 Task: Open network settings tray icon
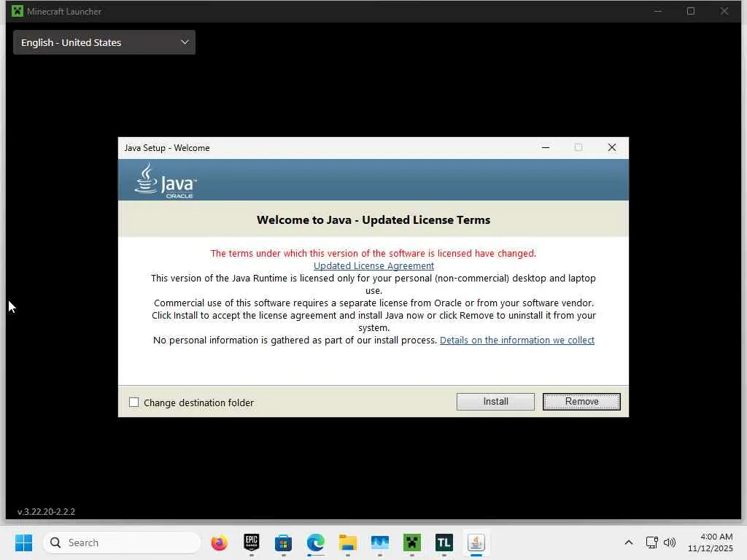coord(651,542)
